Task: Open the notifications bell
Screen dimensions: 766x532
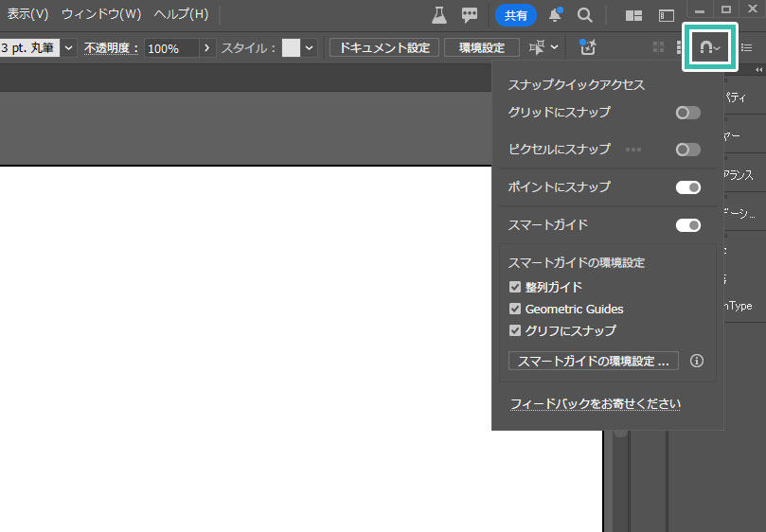Action: coord(556,15)
